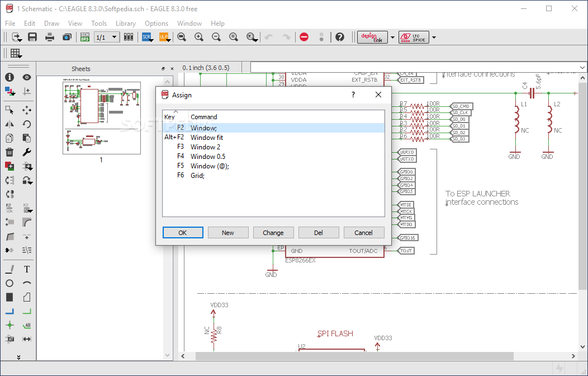This screenshot has width=588, height=376.
Task: Redraw the view with the redraw magnifier icon
Action: [233, 37]
